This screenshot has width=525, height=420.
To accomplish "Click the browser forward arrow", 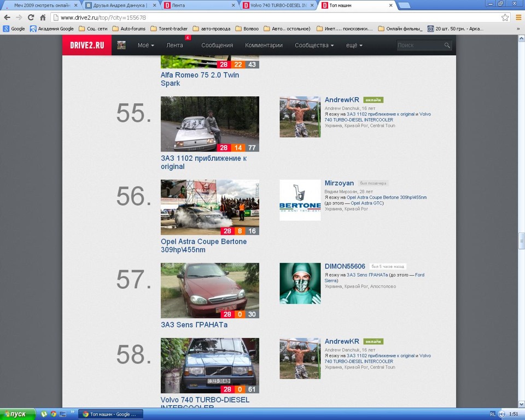I will pyautogui.click(x=19, y=17).
